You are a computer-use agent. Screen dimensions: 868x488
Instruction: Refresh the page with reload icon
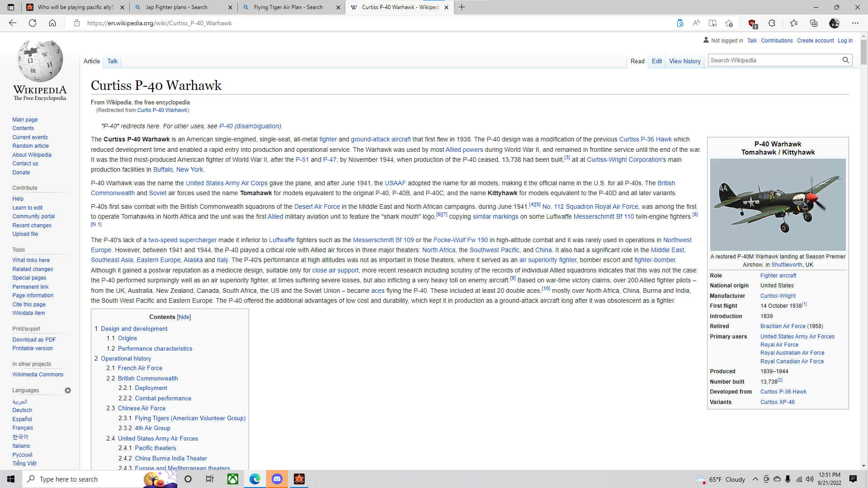point(33,23)
